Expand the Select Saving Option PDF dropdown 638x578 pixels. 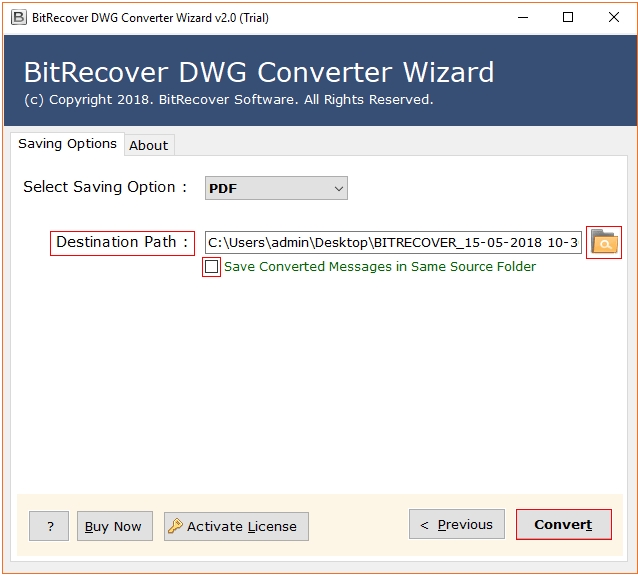tap(276, 188)
